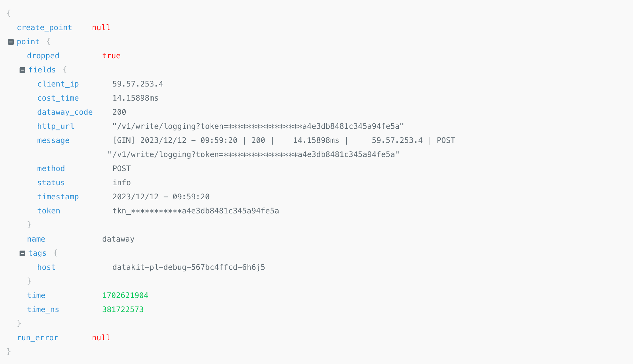This screenshot has height=364, width=633.
Task: Select the create_point key
Action: coord(44,28)
